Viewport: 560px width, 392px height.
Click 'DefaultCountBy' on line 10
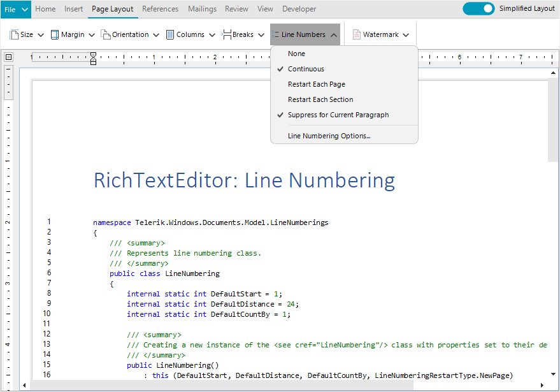pos(240,314)
